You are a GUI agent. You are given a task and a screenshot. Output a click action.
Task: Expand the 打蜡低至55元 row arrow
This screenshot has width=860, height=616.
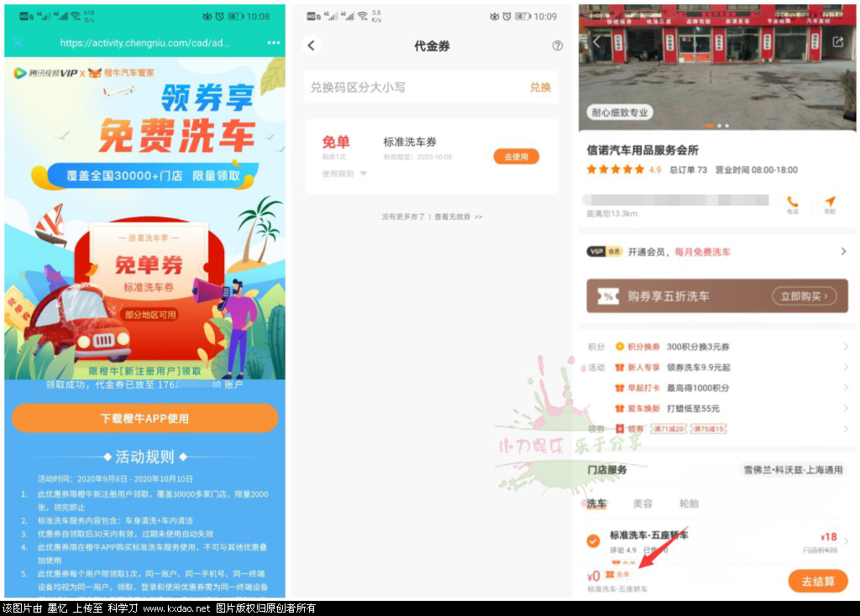click(x=846, y=409)
